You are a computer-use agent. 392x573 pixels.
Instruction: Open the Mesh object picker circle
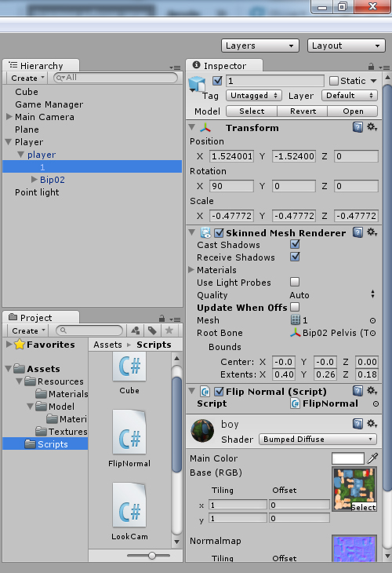[372, 320]
